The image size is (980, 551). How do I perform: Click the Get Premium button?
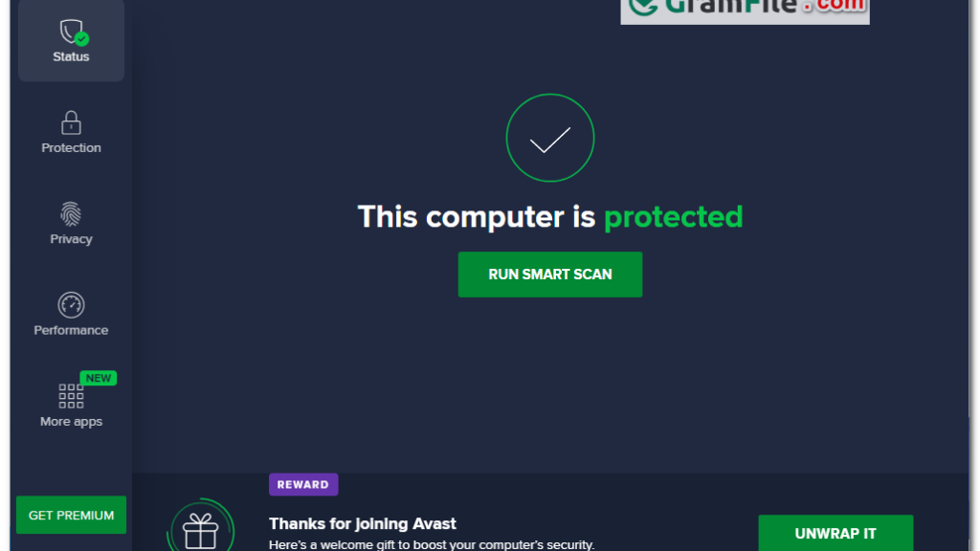click(x=71, y=516)
